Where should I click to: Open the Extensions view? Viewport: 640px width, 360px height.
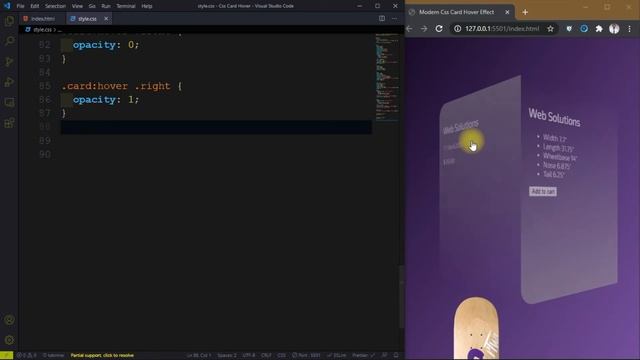(9, 122)
